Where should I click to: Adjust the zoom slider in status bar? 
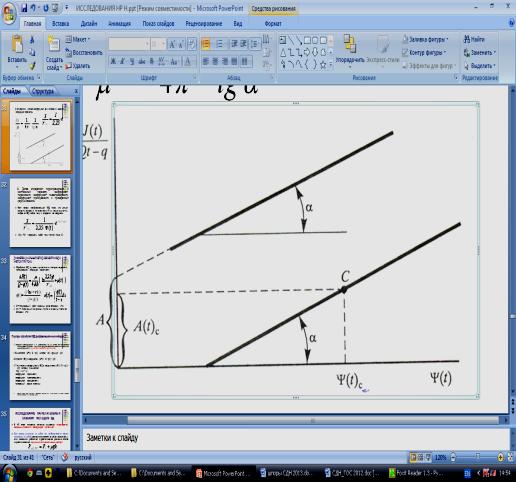point(477,457)
